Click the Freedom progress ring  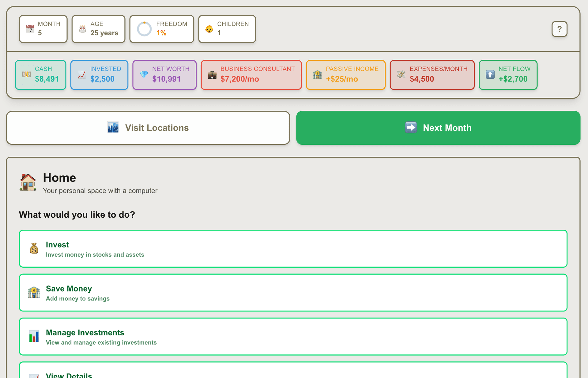click(144, 29)
